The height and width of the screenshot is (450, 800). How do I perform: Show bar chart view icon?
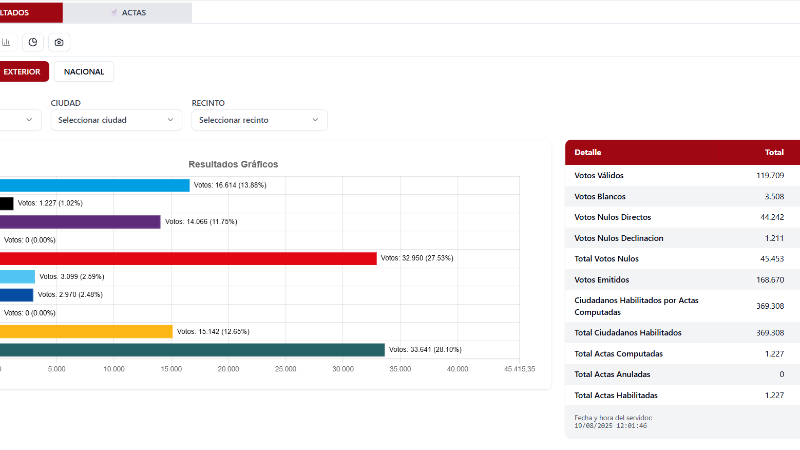7,42
